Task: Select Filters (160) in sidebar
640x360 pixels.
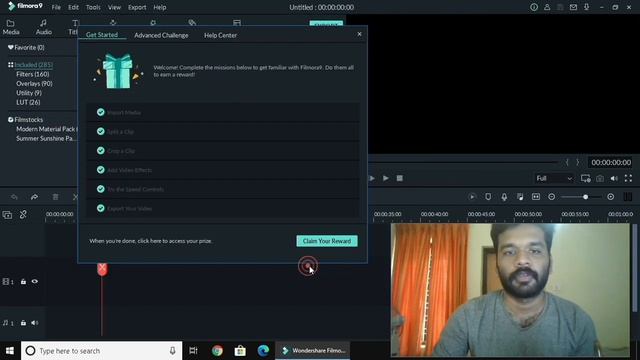Action: click(33, 74)
